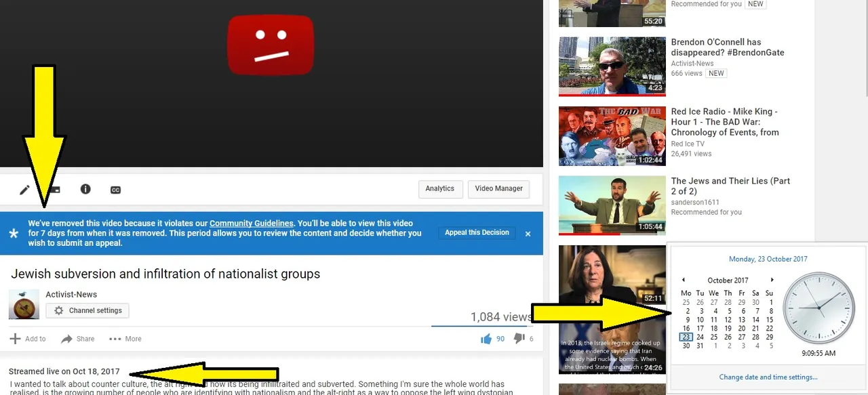This screenshot has width=868, height=395.
Task: Click the video title 'Jewish subversion and infiltration of nationalist groups'
Action: point(165,274)
